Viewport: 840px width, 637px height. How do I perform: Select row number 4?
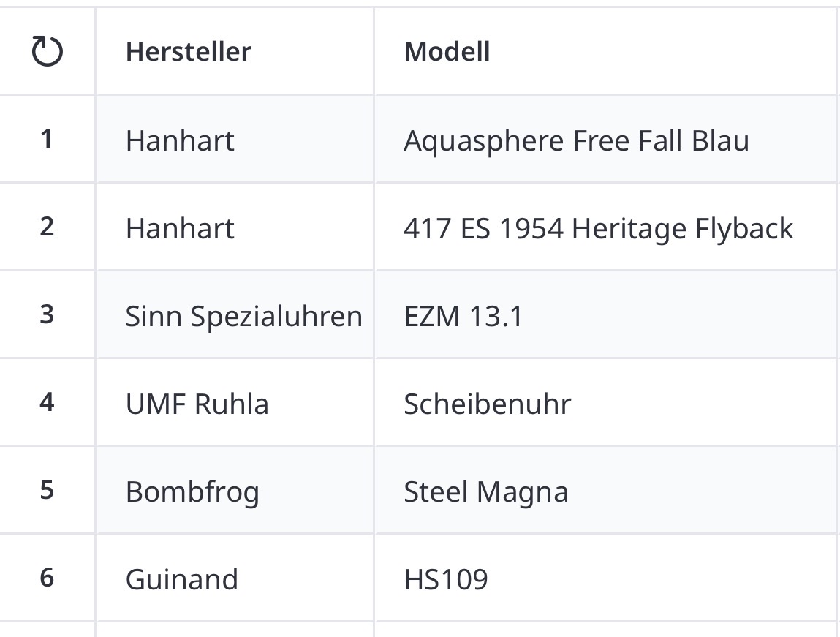click(x=47, y=402)
